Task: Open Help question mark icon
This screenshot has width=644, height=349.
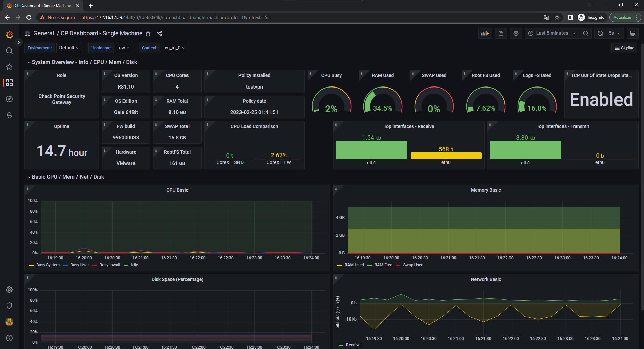Action: 9,338
